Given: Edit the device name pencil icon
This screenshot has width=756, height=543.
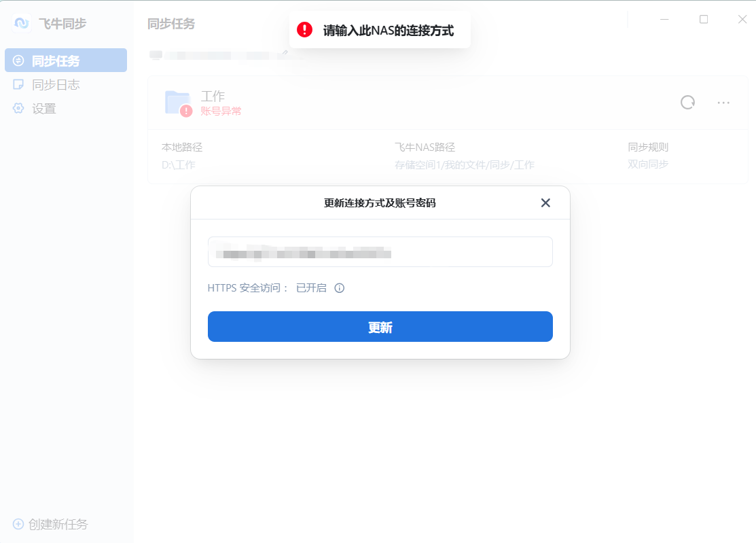Looking at the screenshot, I should [x=285, y=52].
